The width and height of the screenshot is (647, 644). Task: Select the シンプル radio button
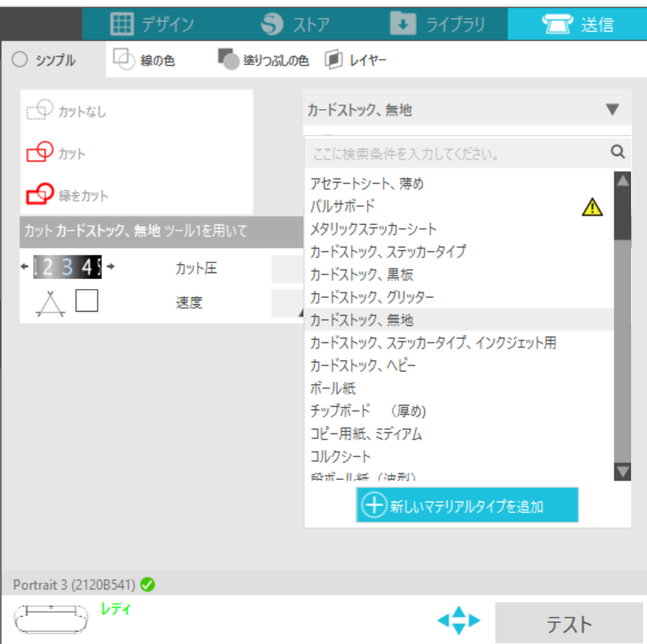tap(20, 60)
